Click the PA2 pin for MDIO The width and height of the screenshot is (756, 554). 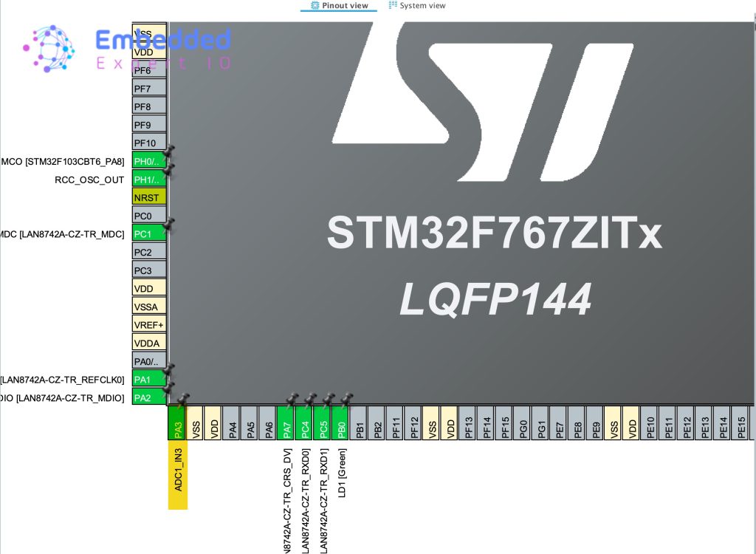point(148,397)
